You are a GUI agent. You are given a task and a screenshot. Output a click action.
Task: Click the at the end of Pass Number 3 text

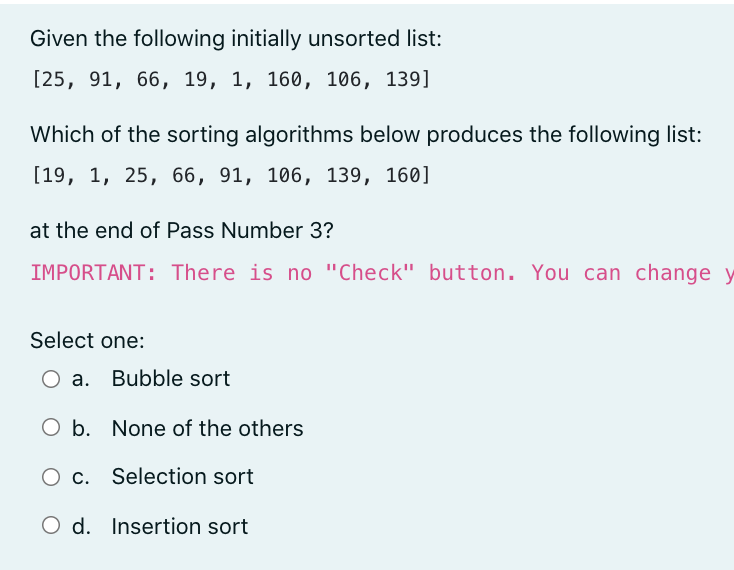point(182,231)
